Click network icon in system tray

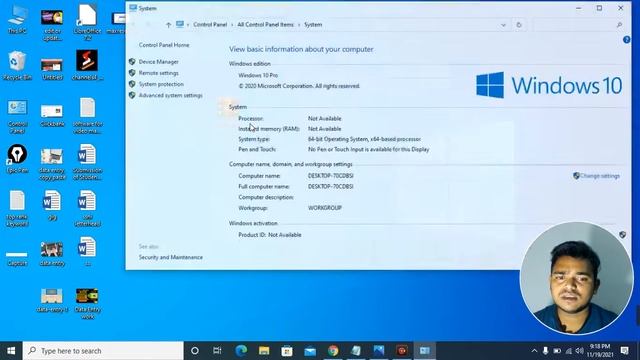[x=568, y=351]
